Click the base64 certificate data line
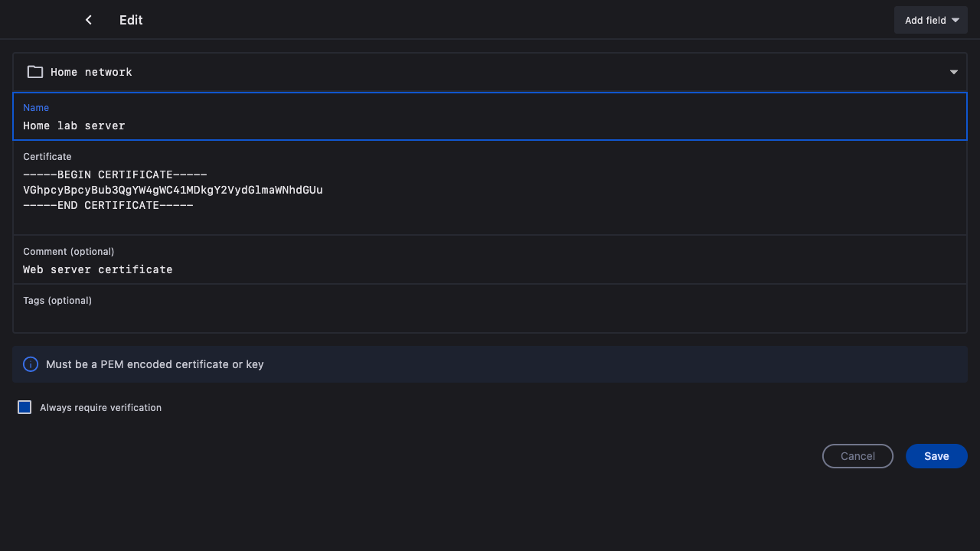The height and width of the screenshot is (551, 980). tap(173, 190)
